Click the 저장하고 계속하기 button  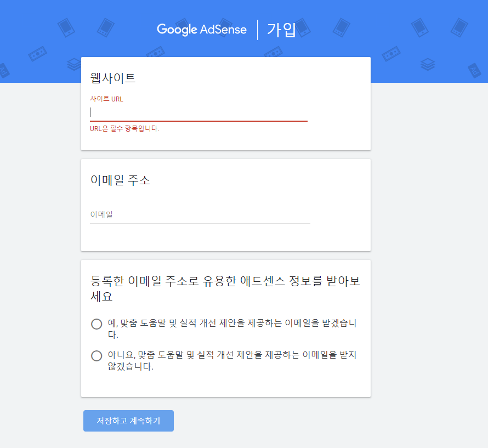pos(128,421)
